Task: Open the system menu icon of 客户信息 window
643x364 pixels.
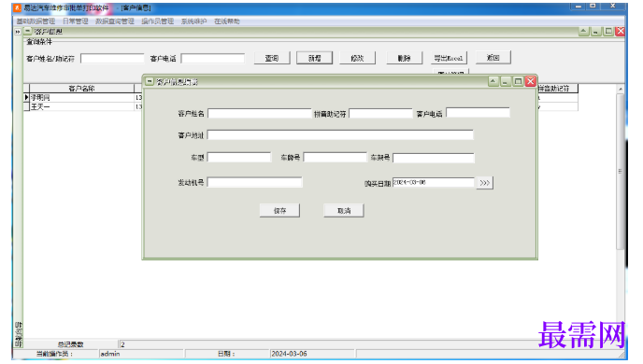Action: [x=27, y=31]
